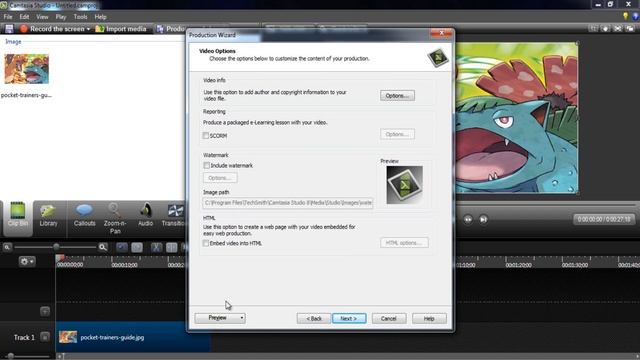Click the Image path field
Screen dimensions: 640x360
(x=288, y=202)
